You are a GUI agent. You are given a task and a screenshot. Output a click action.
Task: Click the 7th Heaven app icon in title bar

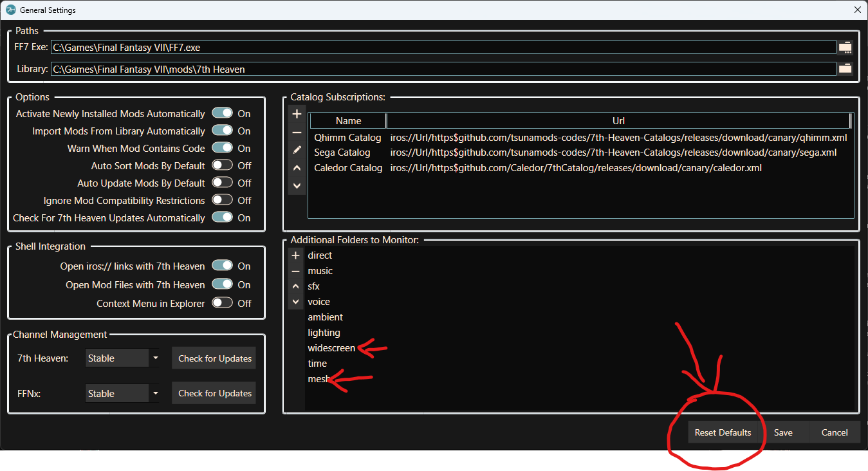coord(10,10)
